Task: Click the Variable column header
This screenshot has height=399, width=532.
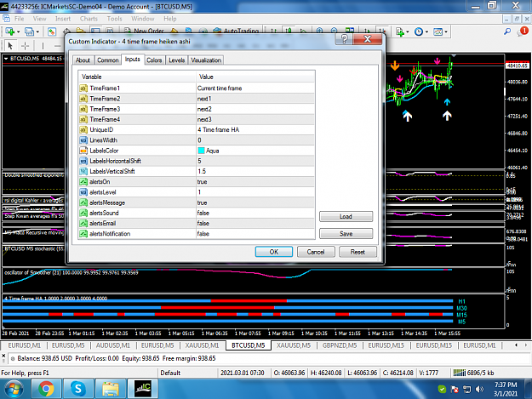Action: tap(137, 77)
